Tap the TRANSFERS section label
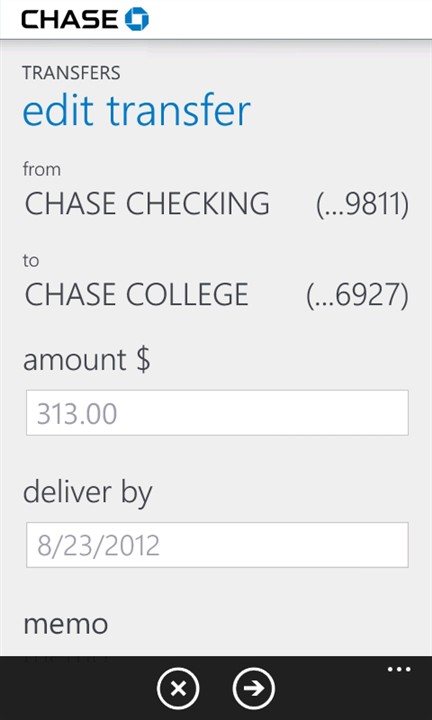The width and height of the screenshot is (432, 720). click(x=71, y=73)
